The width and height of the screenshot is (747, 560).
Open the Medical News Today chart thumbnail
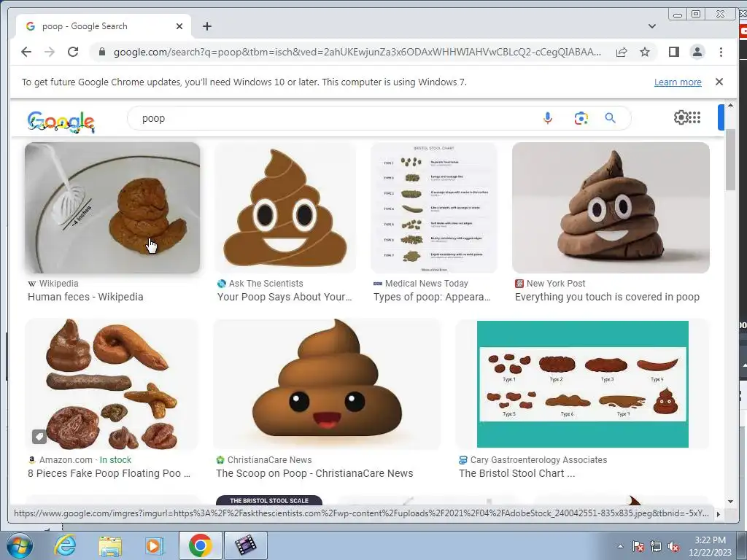click(434, 208)
